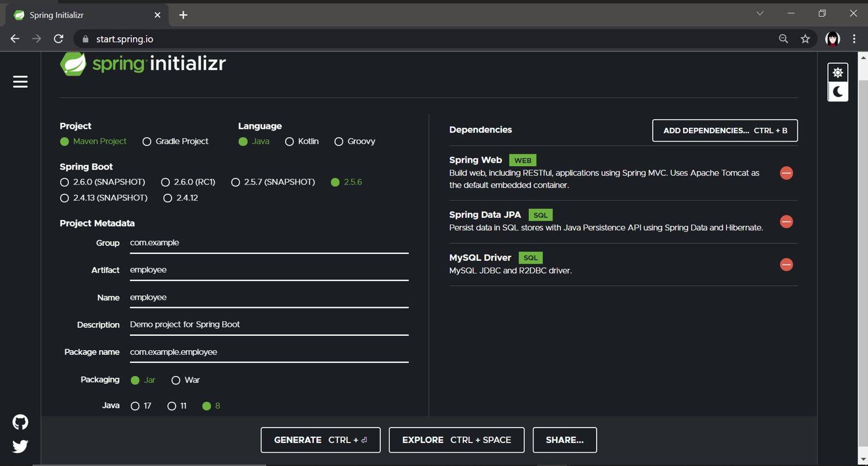Switch to dark theme moon icon
868x466 pixels.
(x=838, y=92)
